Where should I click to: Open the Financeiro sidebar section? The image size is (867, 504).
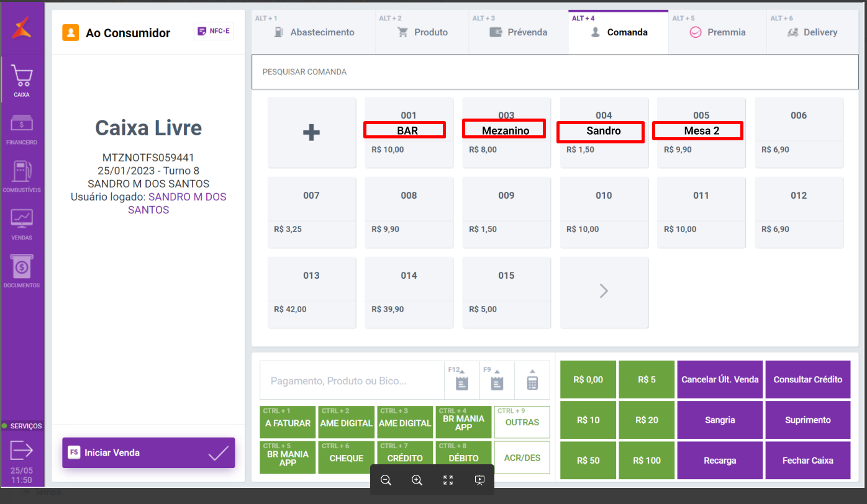pos(22,129)
